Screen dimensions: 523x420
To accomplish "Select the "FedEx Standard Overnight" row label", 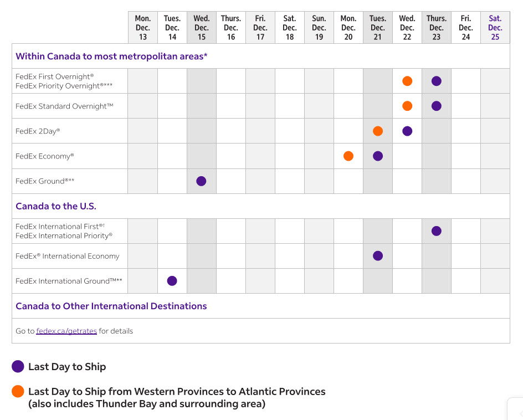I will point(64,106).
